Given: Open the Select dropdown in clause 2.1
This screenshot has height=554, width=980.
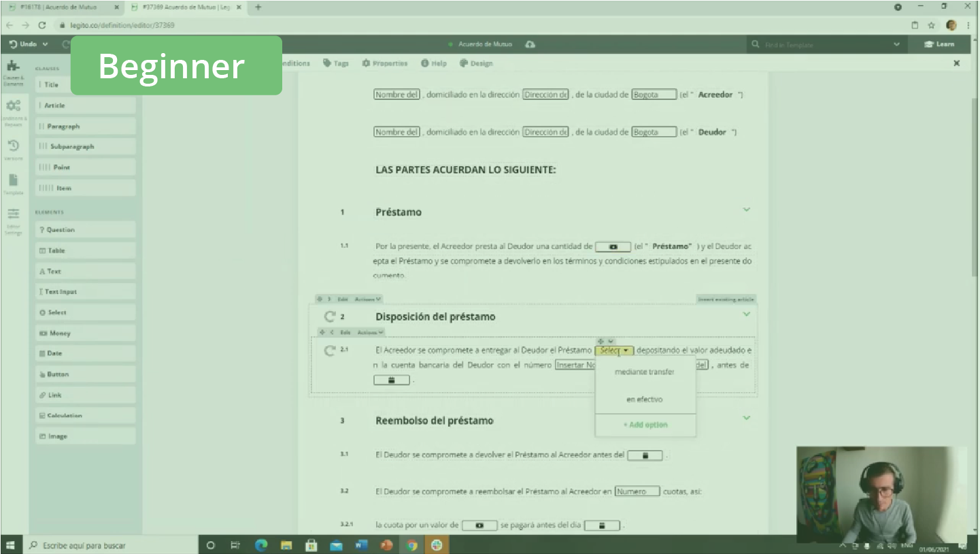Looking at the screenshot, I should 614,350.
